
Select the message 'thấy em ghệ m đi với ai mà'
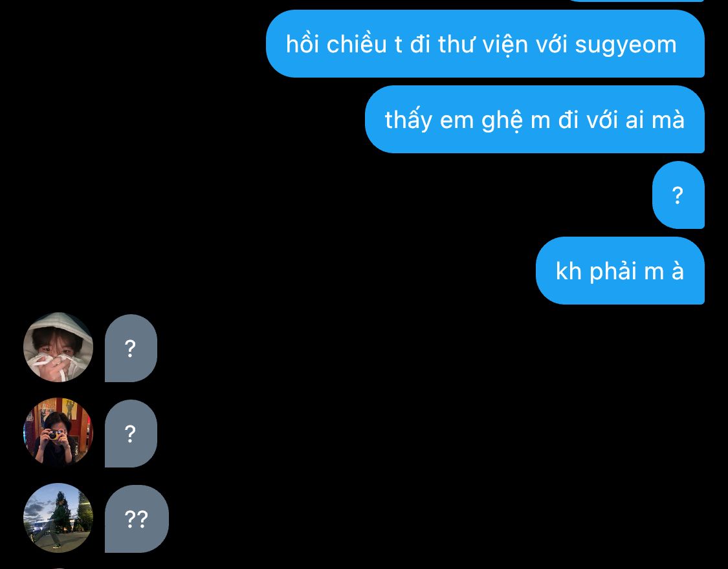535,119
